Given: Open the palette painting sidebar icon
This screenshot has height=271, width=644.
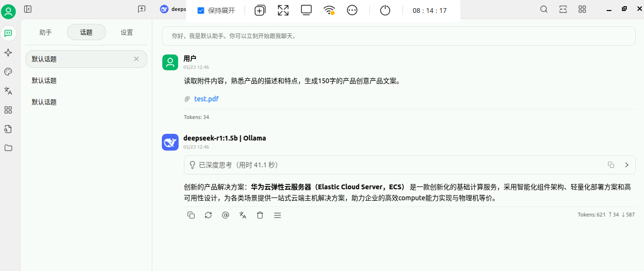Looking at the screenshot, I should pos(8,72).
